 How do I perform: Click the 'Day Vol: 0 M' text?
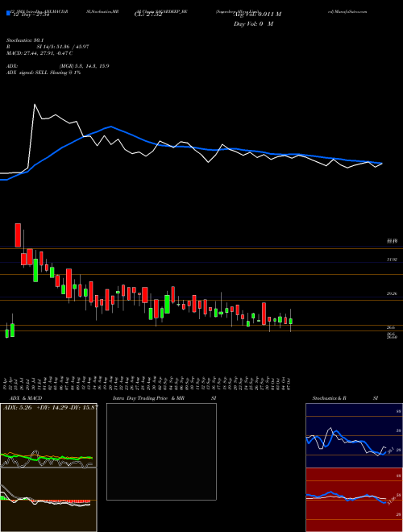pos(253,24)
